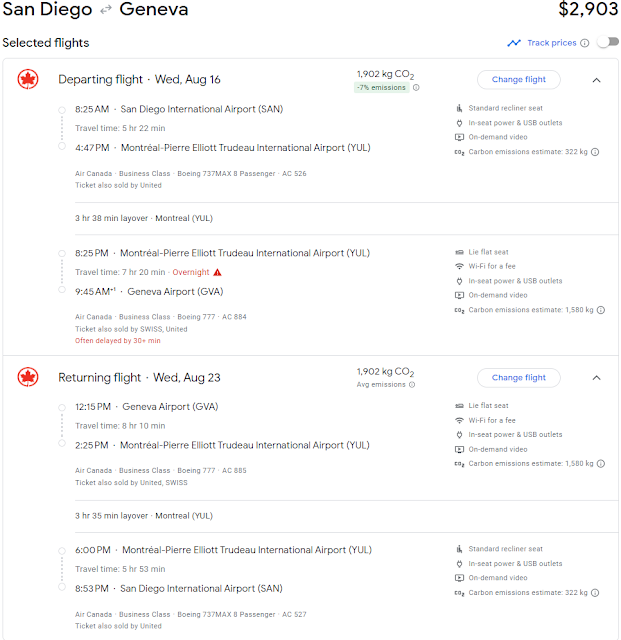
Task: Toggle the Track prices switch
Action: (x=608, y=42)
